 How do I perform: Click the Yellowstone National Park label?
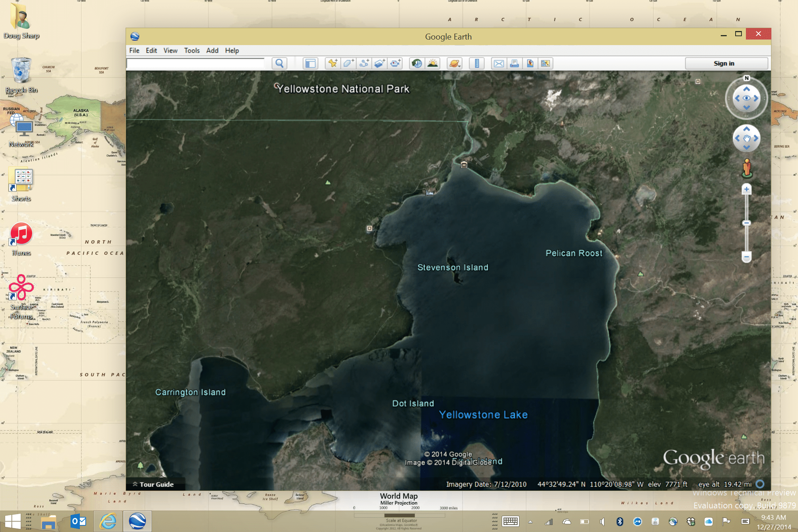click(x=343, y=89)
